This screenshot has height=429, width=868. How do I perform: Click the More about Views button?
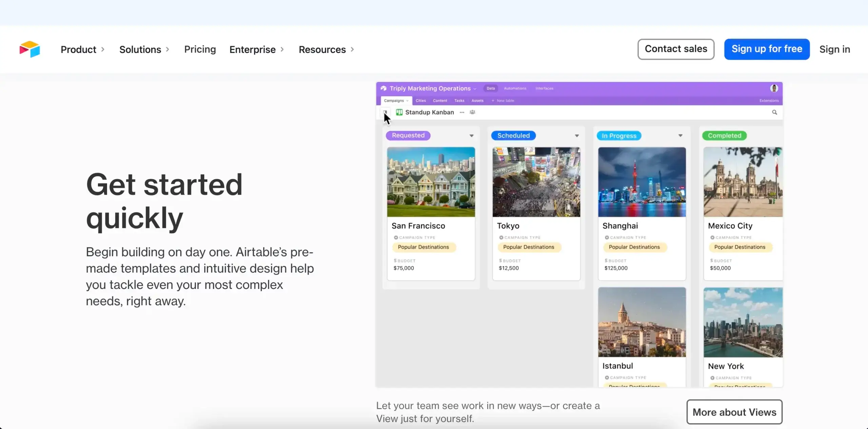[734, 412]
